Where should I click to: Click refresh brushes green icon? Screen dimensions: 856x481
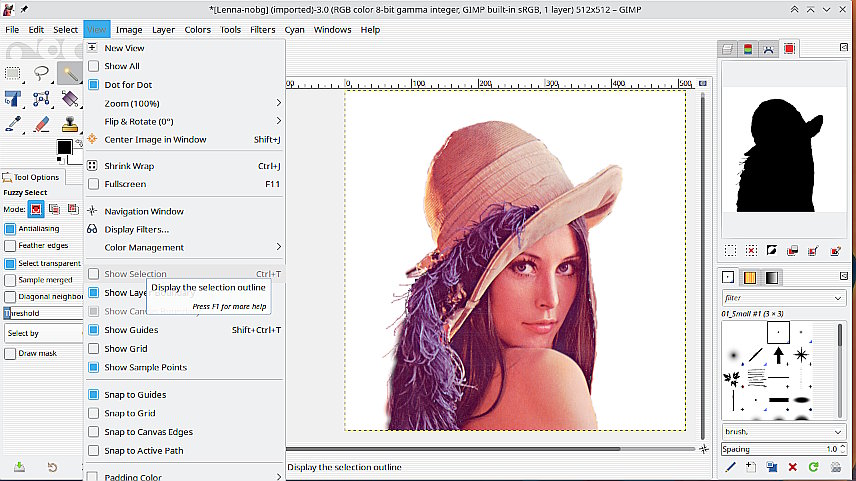click(813, 467)
